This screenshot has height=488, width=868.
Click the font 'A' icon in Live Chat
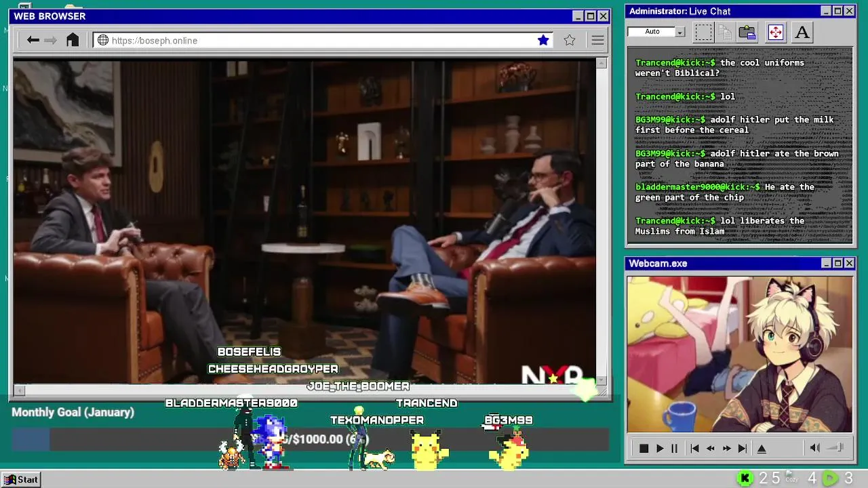point(802,32)
